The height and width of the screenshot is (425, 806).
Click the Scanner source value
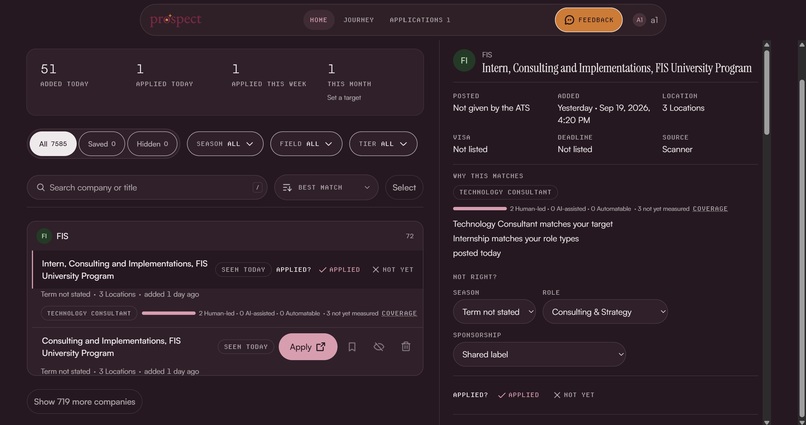pos(677,149)
